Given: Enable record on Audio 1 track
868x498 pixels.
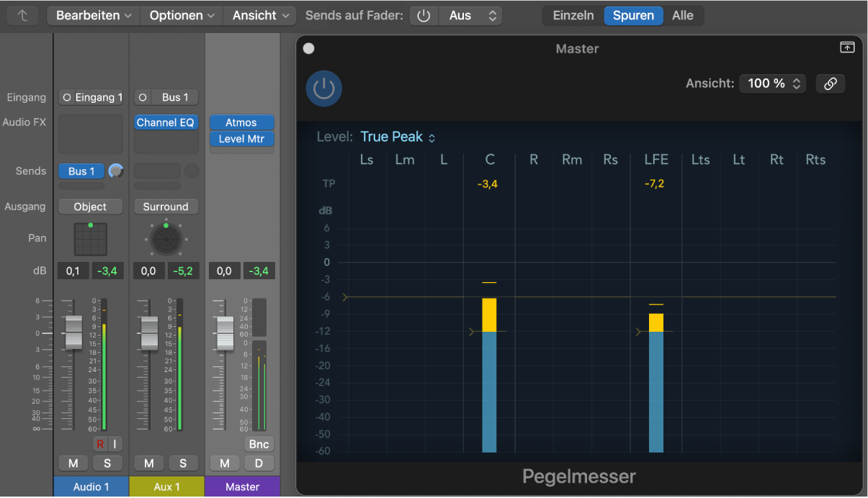Looking at the screenshot, I should pyautogui.click(x=100, y=444).
